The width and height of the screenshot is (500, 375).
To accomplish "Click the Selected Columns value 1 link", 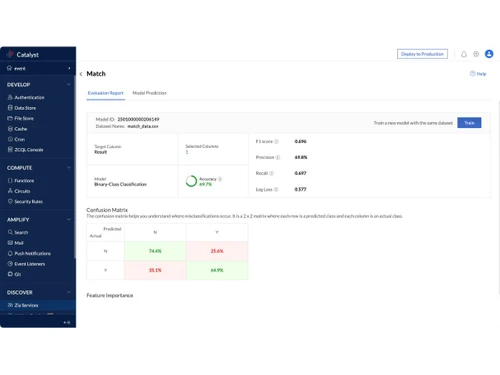I will click(187, 152).
